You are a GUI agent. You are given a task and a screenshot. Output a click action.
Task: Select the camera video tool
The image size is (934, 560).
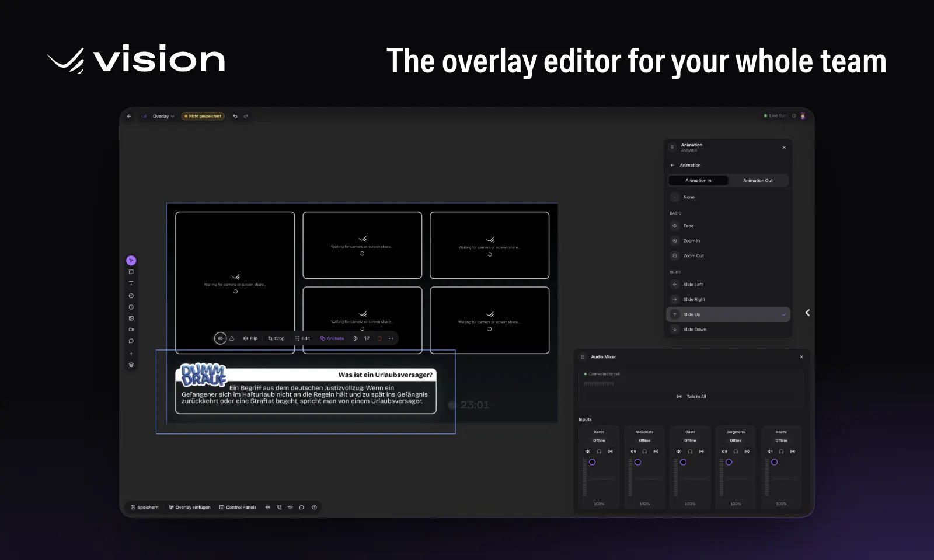131,330
